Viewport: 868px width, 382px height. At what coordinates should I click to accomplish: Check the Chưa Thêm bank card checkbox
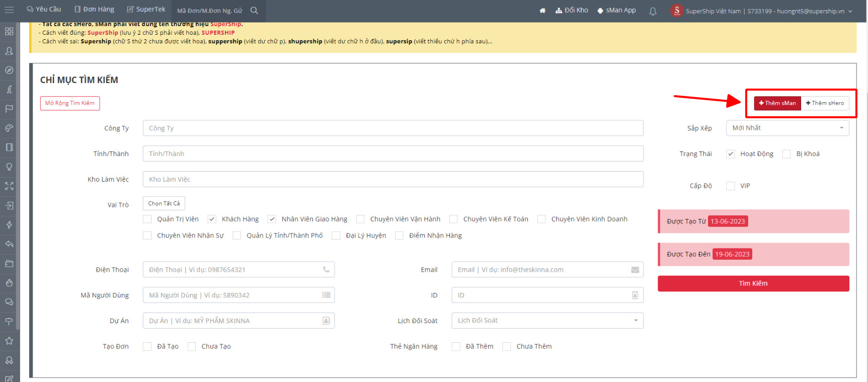507,346
